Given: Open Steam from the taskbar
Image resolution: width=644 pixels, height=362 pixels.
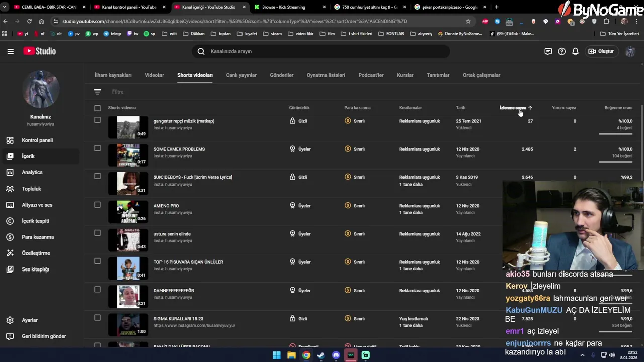Looking at the screenshot, I should [321, 355].
